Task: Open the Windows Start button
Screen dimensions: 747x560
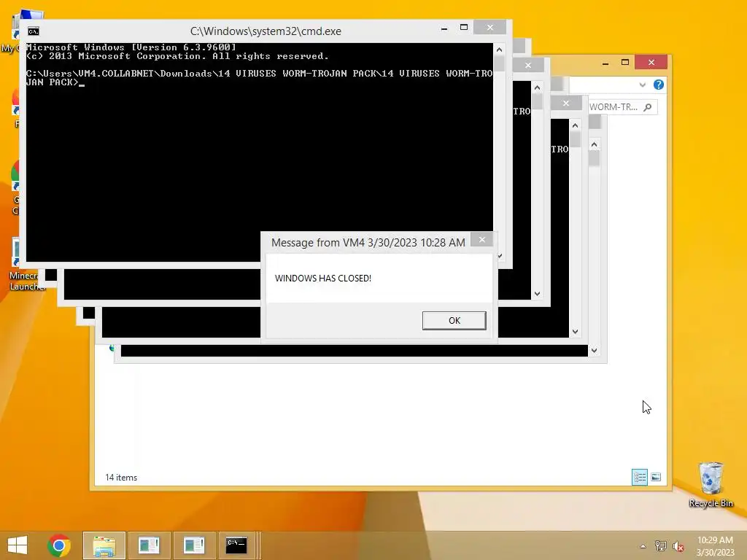Action: point(18,545)
